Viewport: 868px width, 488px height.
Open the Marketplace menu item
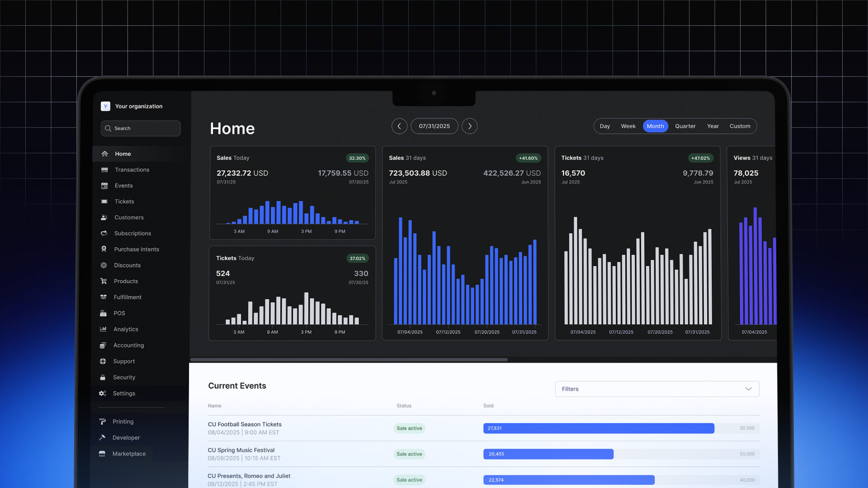pyautogui.click(x=129, y=454)
